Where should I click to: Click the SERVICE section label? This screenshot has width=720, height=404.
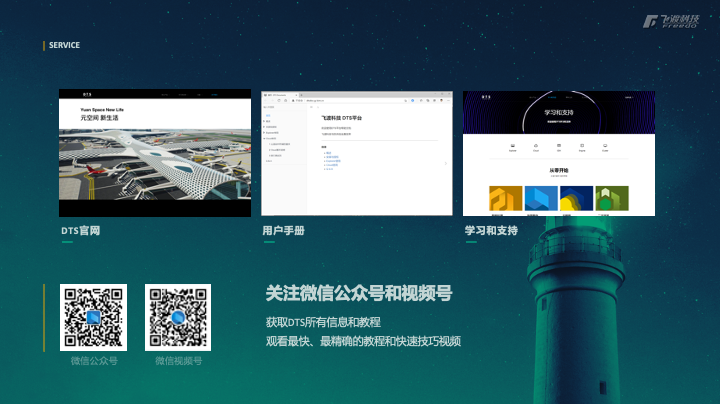tap(64, 45)
